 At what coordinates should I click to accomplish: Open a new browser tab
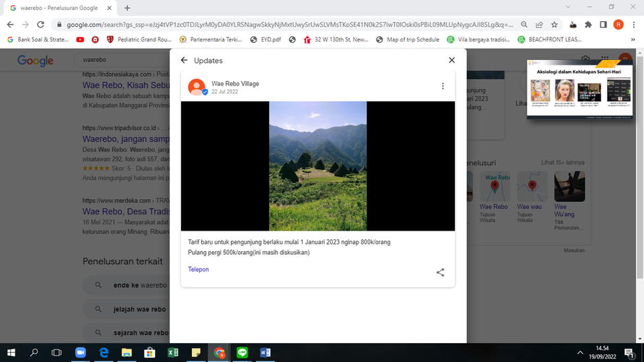(127, 8)
